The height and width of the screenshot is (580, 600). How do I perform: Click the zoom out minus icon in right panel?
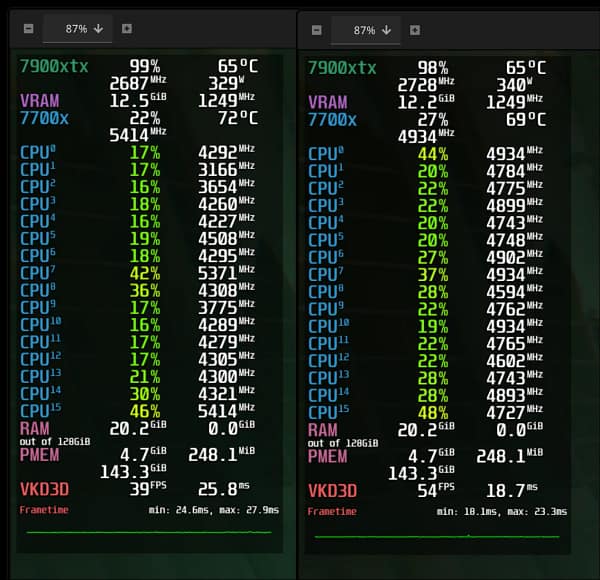pyautogui.click(x=316, y=30)
